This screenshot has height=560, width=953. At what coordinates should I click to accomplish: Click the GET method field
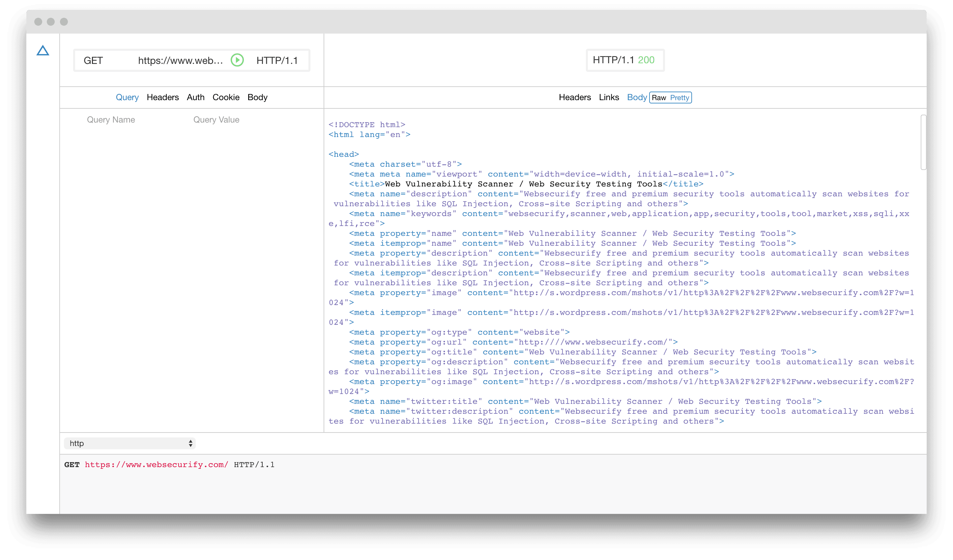coord(93,61)
